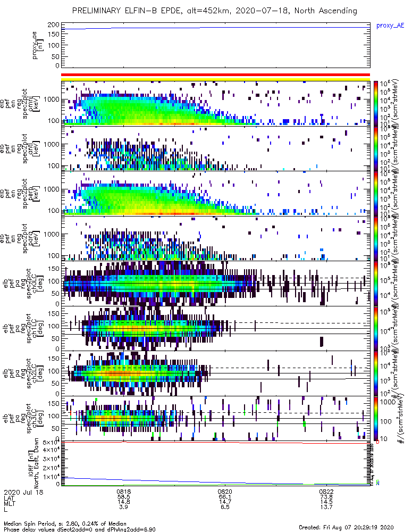The height and width of the screenshot is (532, 412).
Task: Click the color bar beside ch2LC panel
Action: tap(375, 373)
